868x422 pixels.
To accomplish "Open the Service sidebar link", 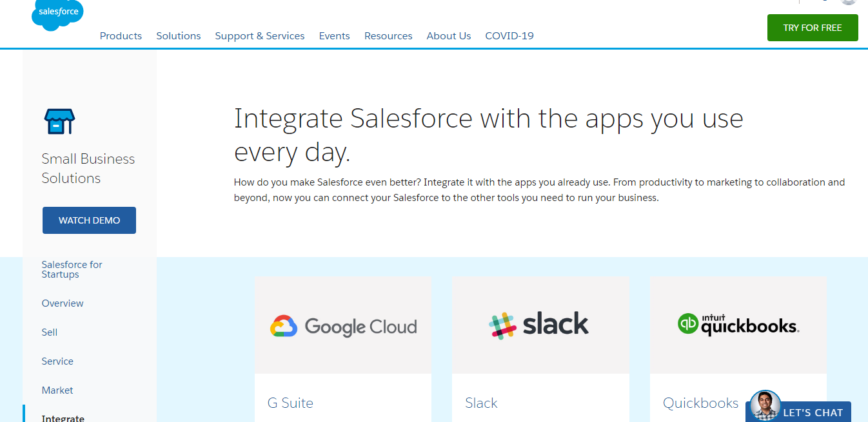I will click(57, 361).
